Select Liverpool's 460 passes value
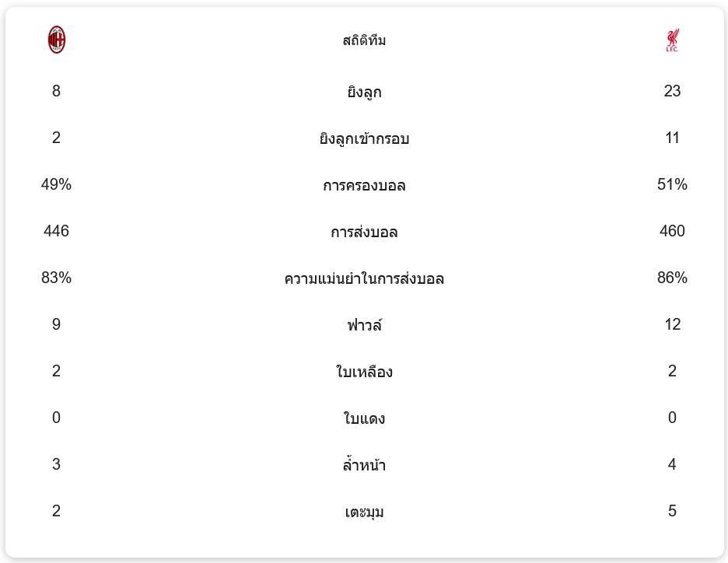728x563 pixels. pyautogui.click(x=672, y=231)
